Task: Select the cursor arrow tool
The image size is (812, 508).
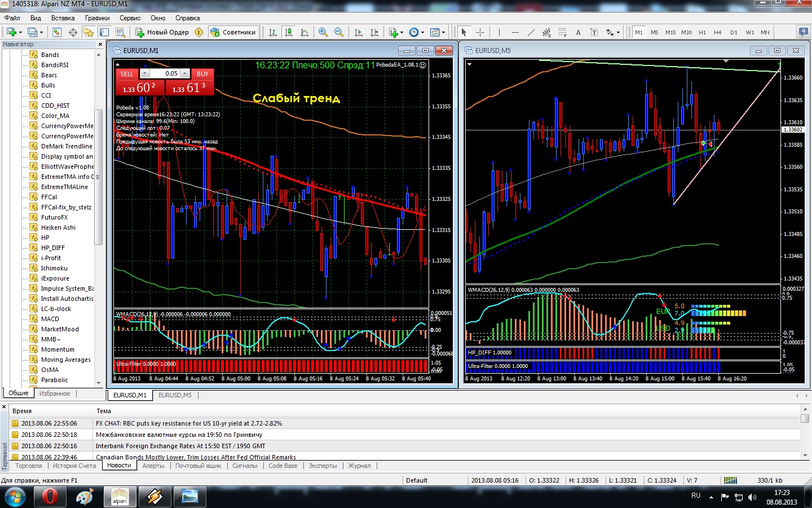Action: coord(464,32)
